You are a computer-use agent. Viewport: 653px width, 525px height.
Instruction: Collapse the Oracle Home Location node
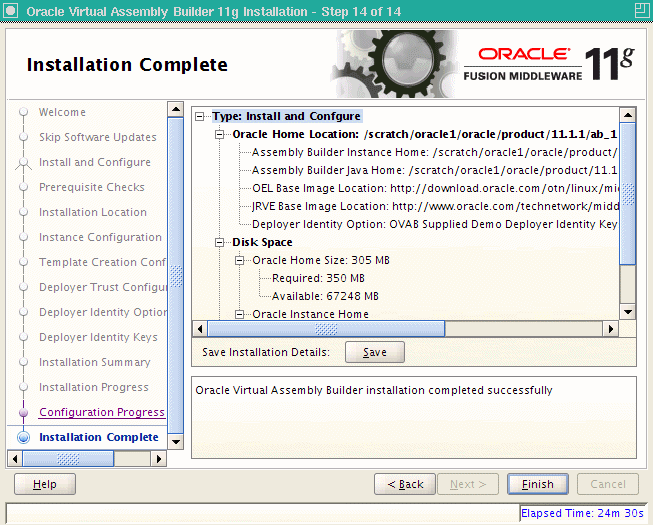pyautogui.click(x=219, y=134)
